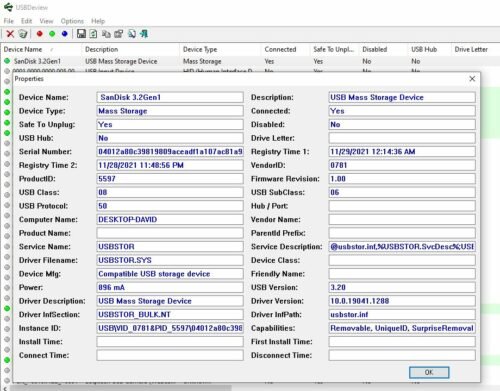This screenshot has height=391, width=500.
Task: Click the VendorID field showing 0781
Action: [x=402, y=165]
